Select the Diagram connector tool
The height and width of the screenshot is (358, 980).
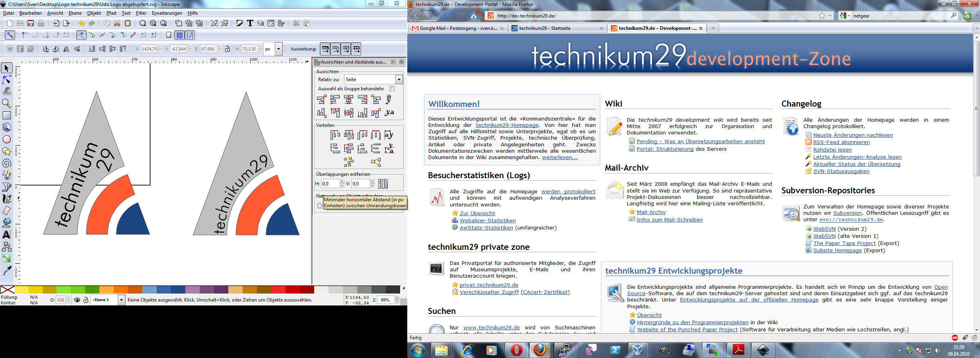pyautogui.click(x=7, y=247)
